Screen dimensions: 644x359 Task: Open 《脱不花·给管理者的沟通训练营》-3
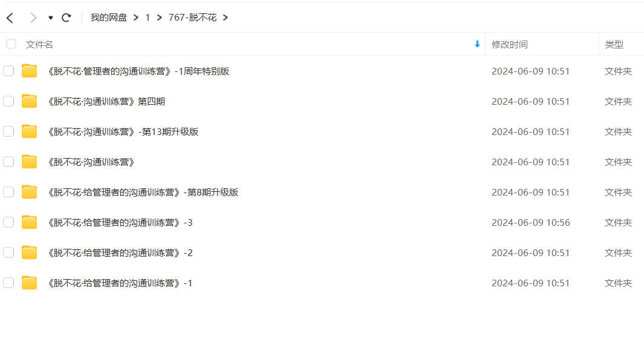pyautogui.click(x=119, y=222)
